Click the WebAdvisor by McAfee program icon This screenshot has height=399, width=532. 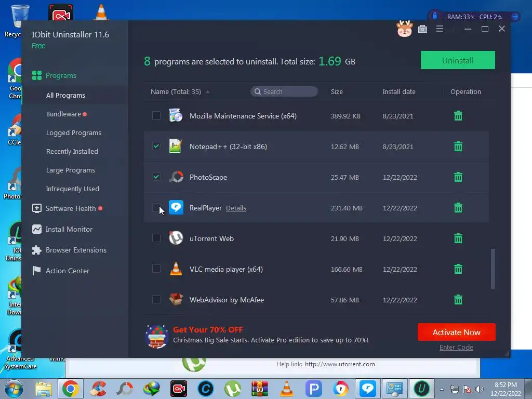(176, 299)
